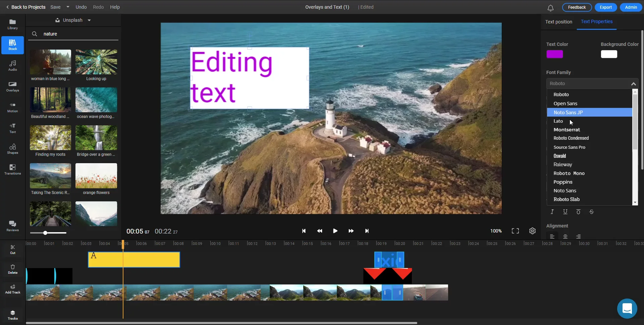Go Back to Projects

(25, 7)
